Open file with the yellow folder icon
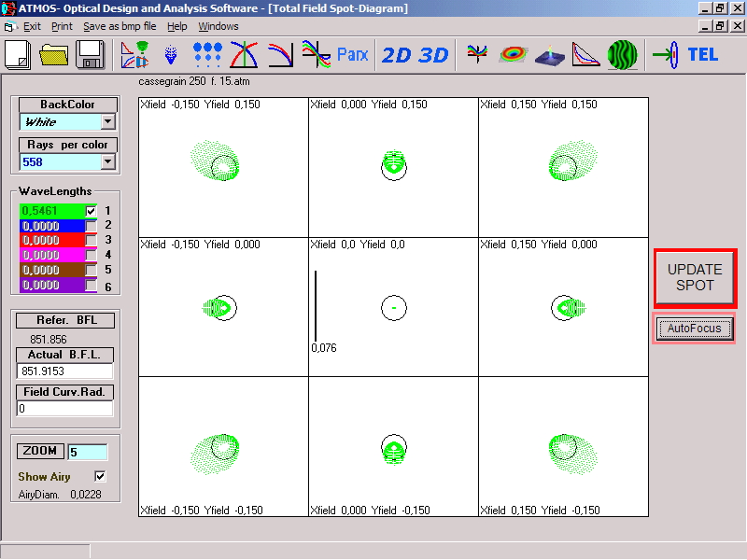Image resolution: width=747 pixels, height=560 pixels. [55, 55]
